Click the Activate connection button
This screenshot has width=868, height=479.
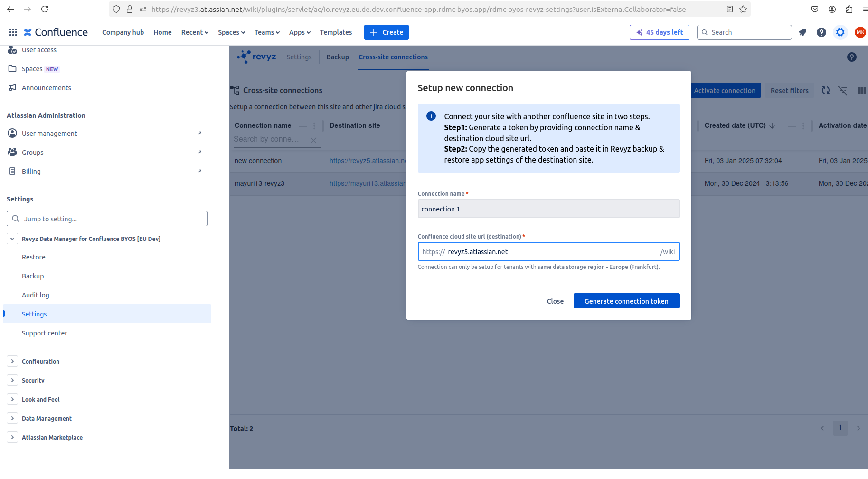(725, 90)
